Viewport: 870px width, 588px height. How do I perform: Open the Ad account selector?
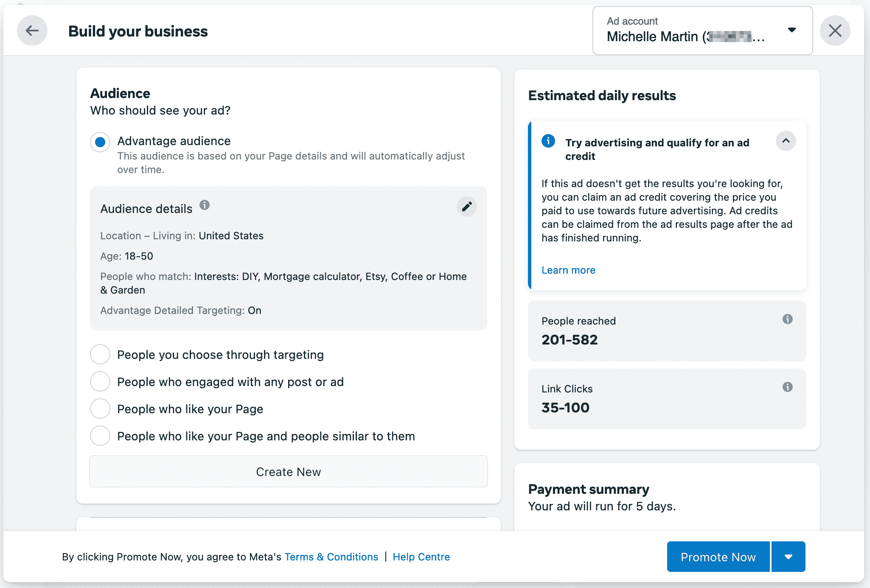(x=792, y=30)
